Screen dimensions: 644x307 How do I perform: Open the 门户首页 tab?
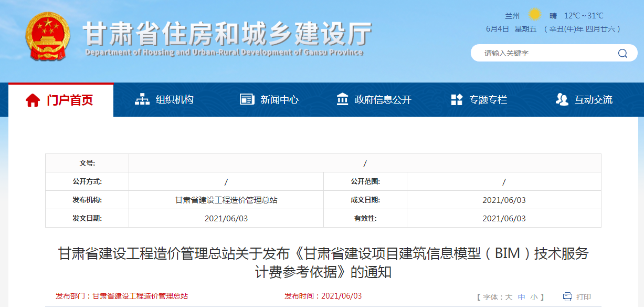61,100
